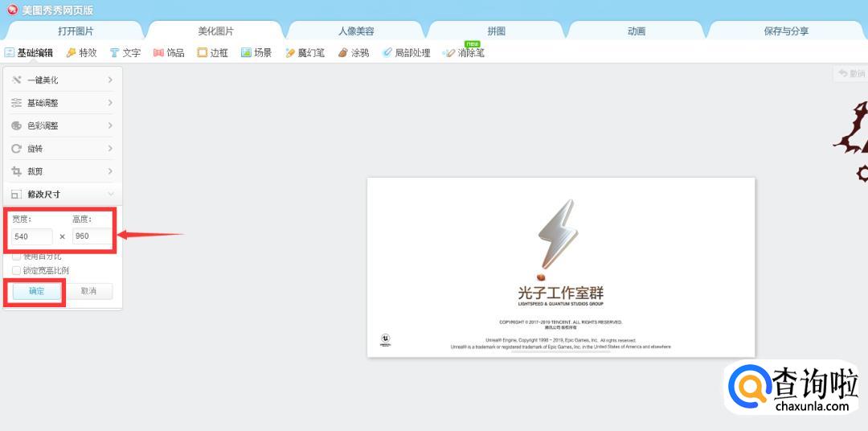
Task: Expand the 基础调整 chevron
Action: [110, 103]
